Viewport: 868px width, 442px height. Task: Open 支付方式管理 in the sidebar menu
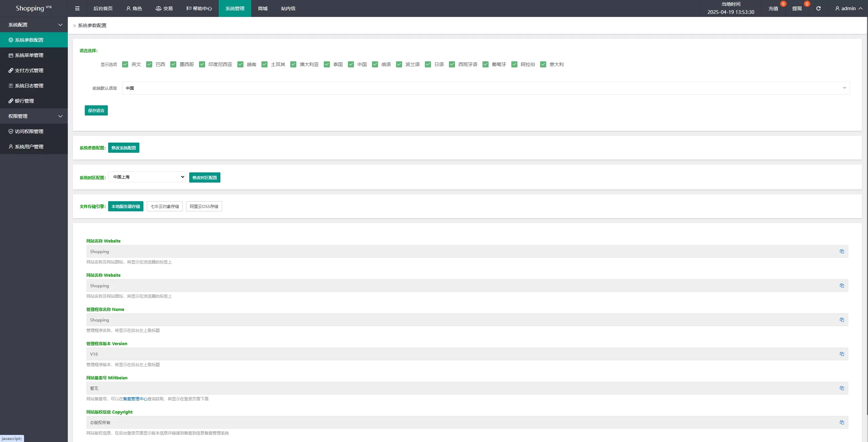coord(29,70)
